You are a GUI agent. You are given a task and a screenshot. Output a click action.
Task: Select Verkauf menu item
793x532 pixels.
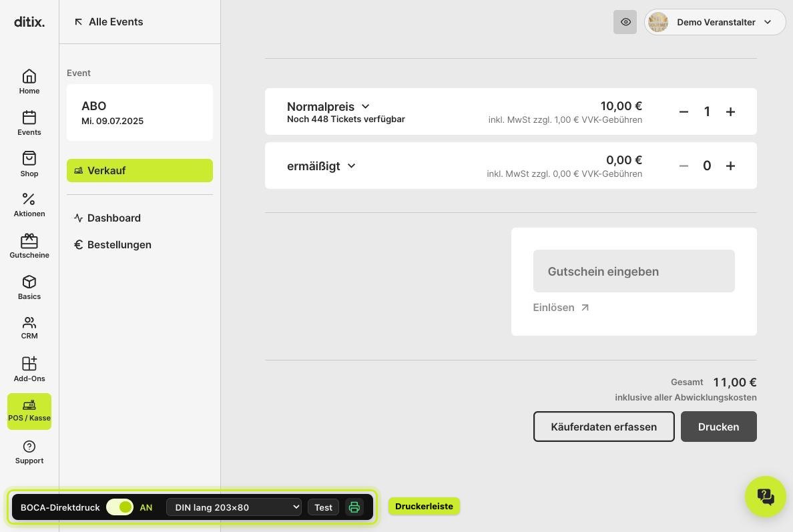click(x=140, y=170)
